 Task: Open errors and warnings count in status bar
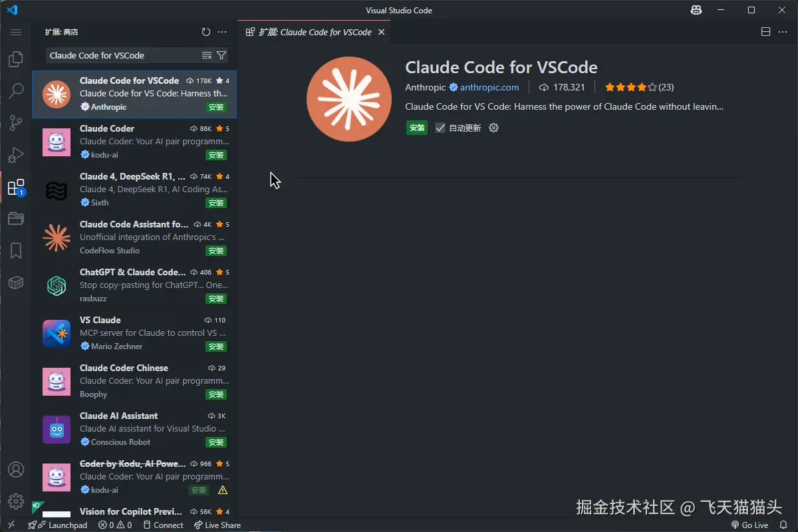115,525
